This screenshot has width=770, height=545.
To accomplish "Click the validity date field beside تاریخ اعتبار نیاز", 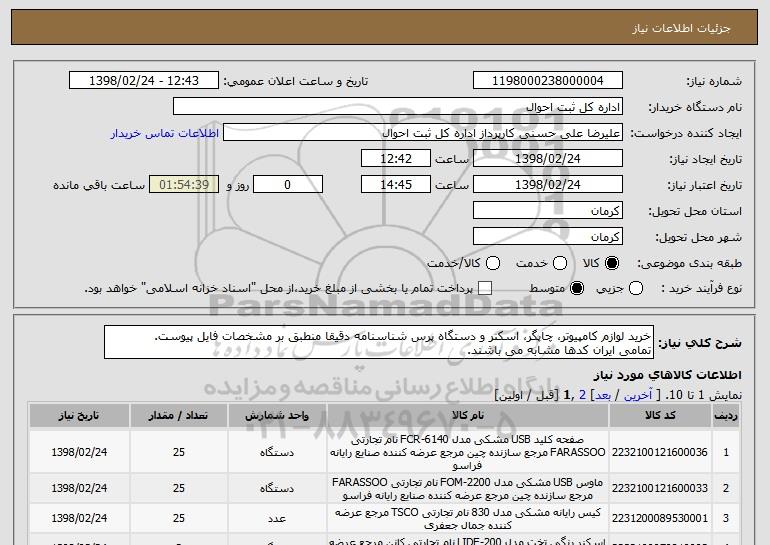I will click(x=548, y=185).
